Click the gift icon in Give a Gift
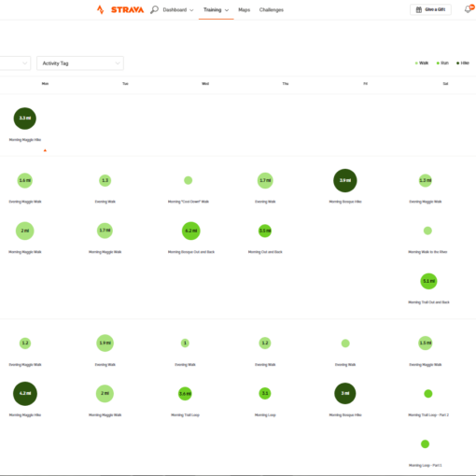 tap(419, 9)
